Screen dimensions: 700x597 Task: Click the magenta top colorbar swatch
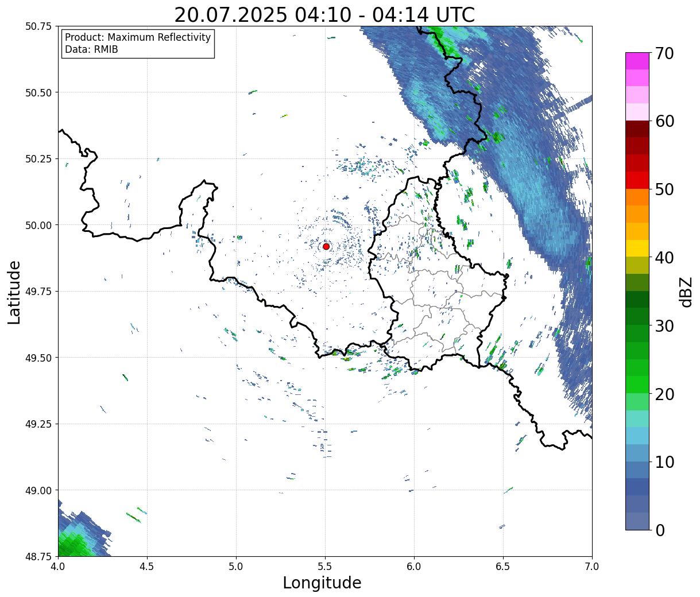[637, 61]
